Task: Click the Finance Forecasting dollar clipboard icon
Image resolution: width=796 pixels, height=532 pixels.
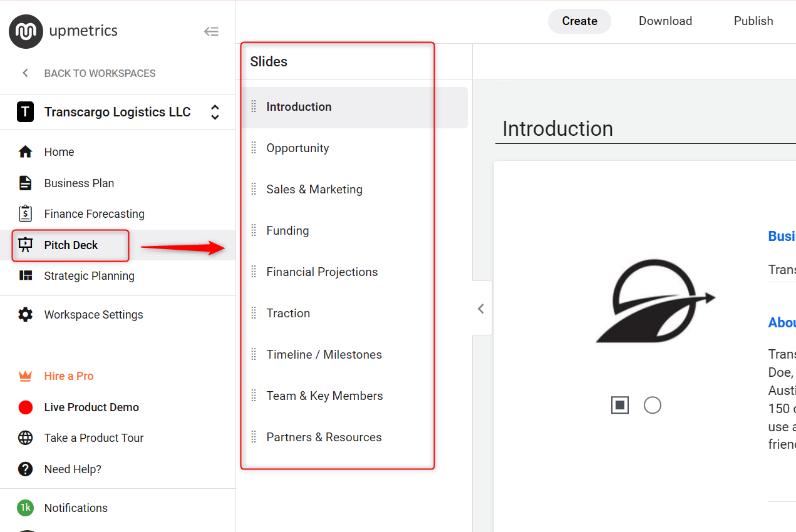Action: [25, 213]
